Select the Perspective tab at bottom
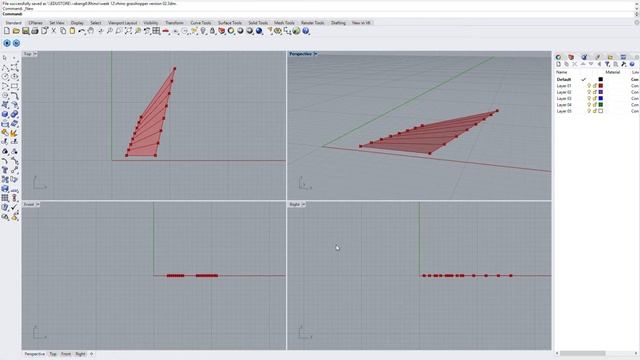This screenshot has width=640, height=360. click(34, 354)
